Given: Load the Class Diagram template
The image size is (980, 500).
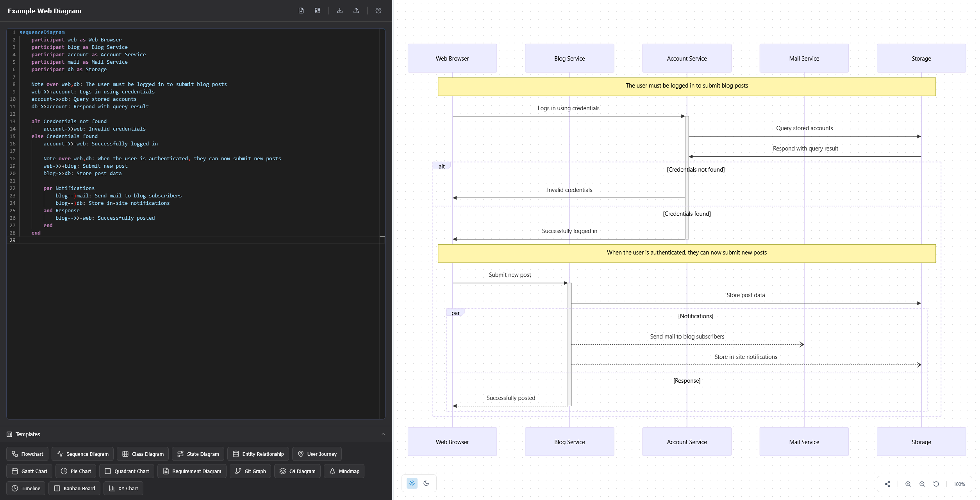Looking at the screenshot, I should (143, 454).
